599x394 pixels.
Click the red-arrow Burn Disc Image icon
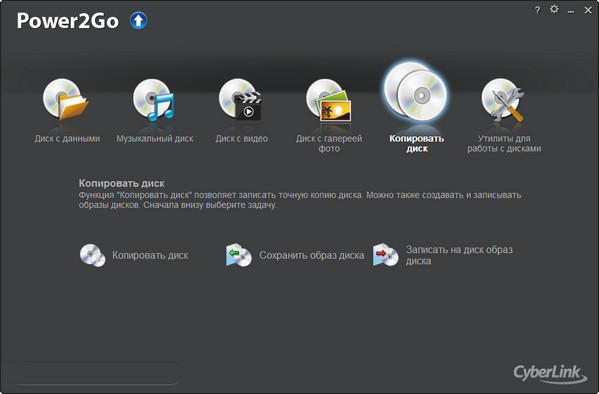(386, 255)
